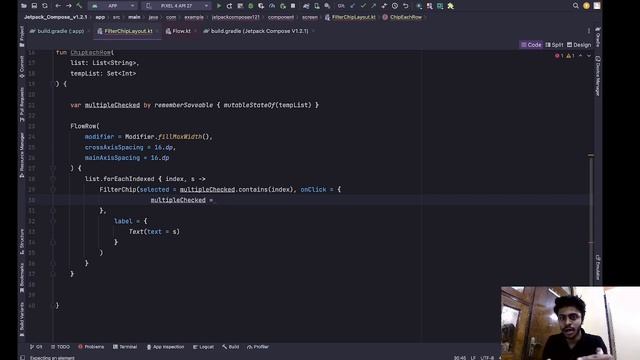
Task: Click FilterChipLayout.kt in the breadcrumb
Action: (x=350, y=17)
